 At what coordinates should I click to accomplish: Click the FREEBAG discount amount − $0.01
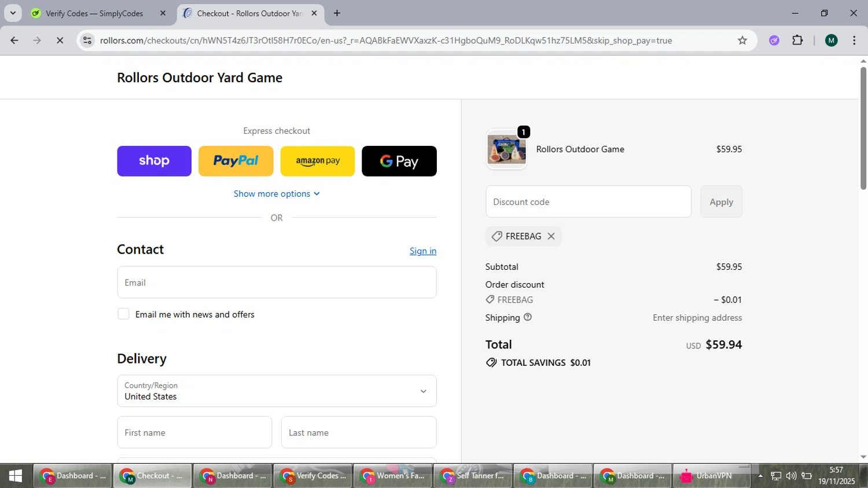coord(727,300)
